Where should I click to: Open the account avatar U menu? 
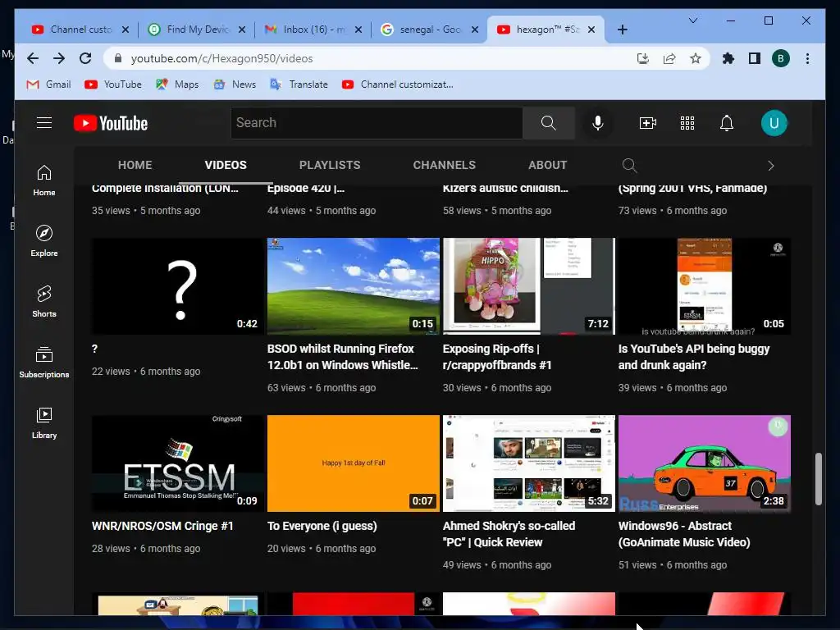[x=774, y=123]
